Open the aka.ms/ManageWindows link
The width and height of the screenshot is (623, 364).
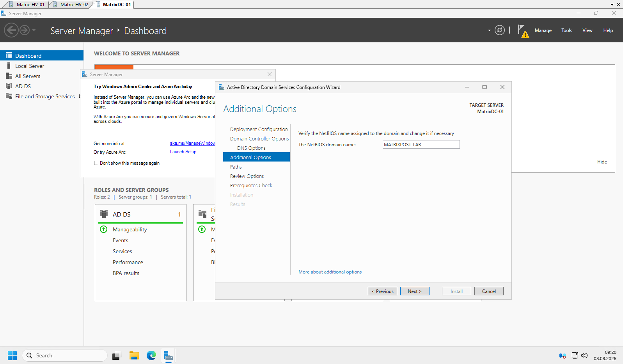click(192, 143)
